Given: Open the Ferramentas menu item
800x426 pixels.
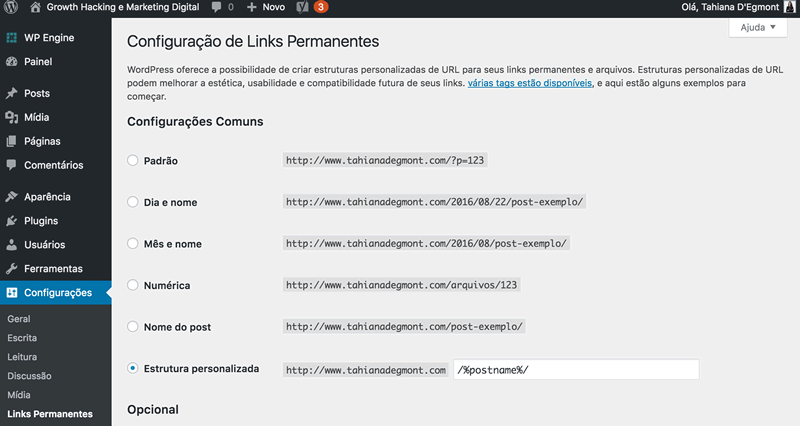Looking at the screenshot, I should click(56, 269).
